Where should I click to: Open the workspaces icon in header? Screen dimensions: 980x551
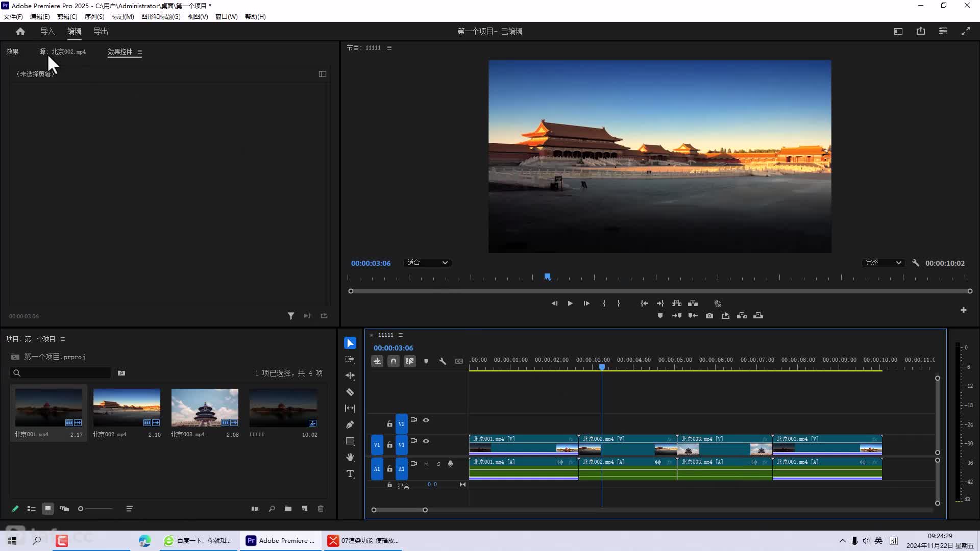click(x=898, y=31)
